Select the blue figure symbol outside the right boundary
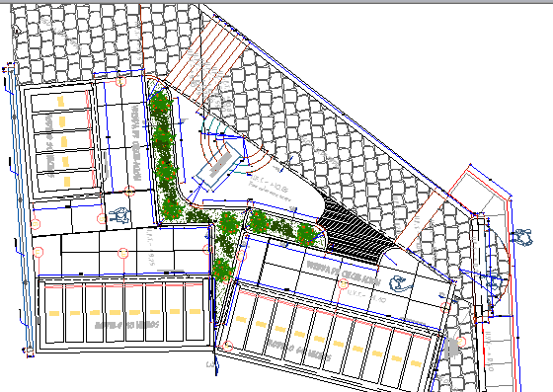Image resolution: width=553 pixels, height=392 pixels. pos(522,237)
